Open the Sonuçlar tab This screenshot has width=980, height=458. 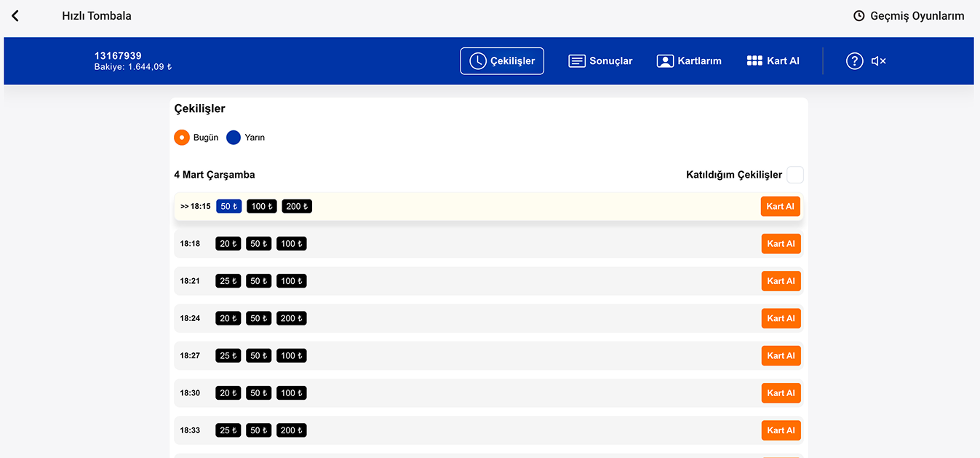(x=600, y=61)
